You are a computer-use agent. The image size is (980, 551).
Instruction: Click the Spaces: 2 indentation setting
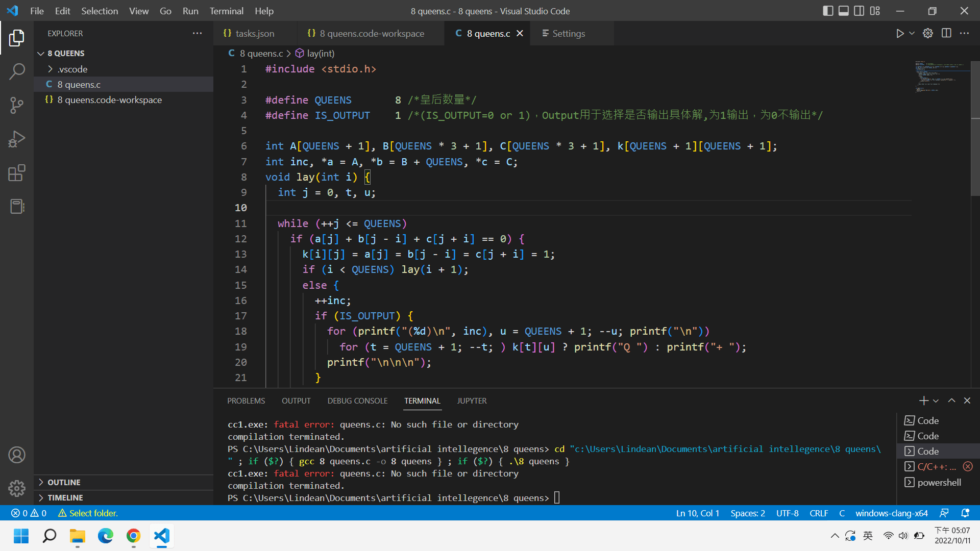click(x=747, y=513)
